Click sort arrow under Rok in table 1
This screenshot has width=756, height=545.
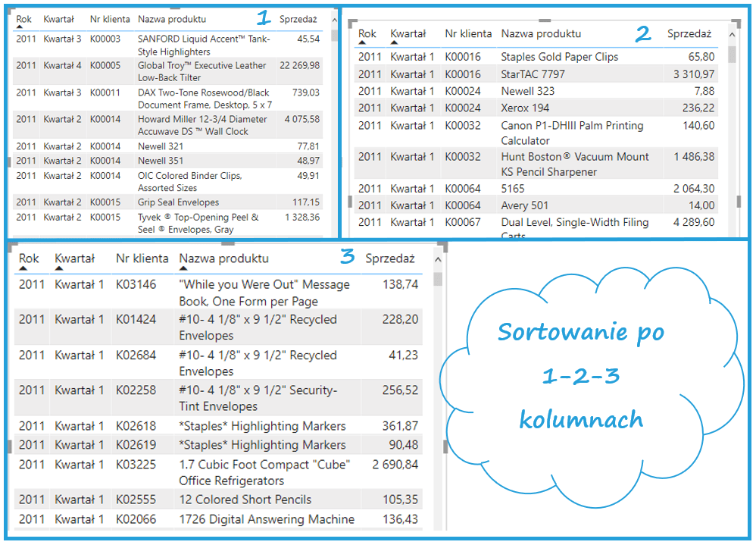(20, 27)
